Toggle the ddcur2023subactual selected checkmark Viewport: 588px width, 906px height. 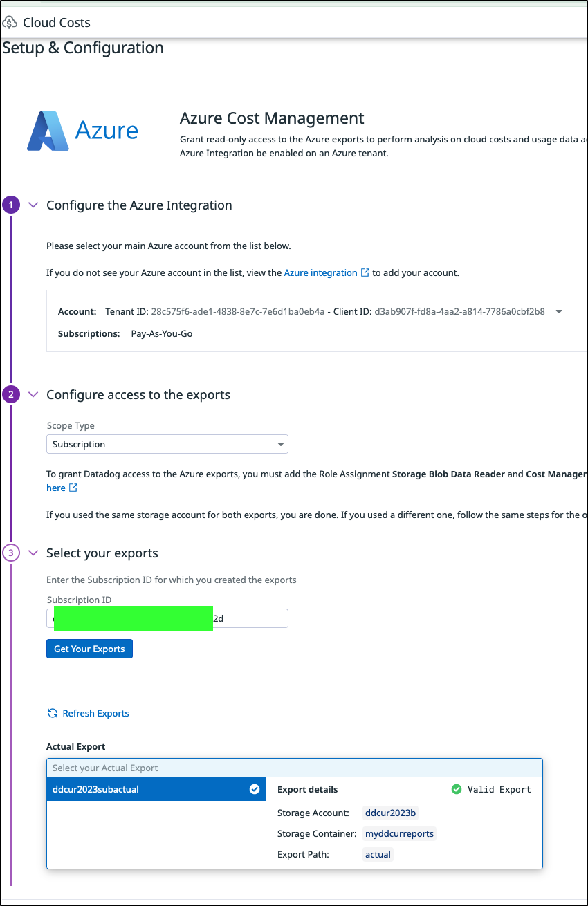click(x=255, y=789)
